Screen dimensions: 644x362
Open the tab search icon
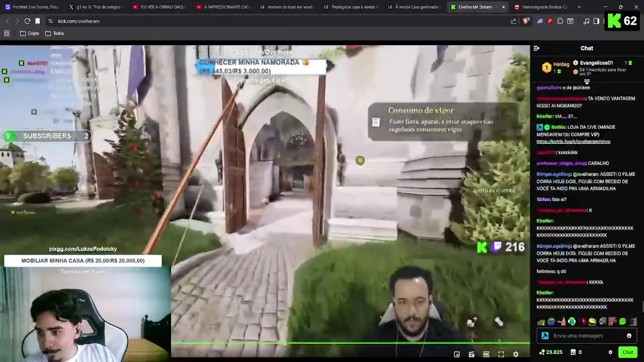570,21
